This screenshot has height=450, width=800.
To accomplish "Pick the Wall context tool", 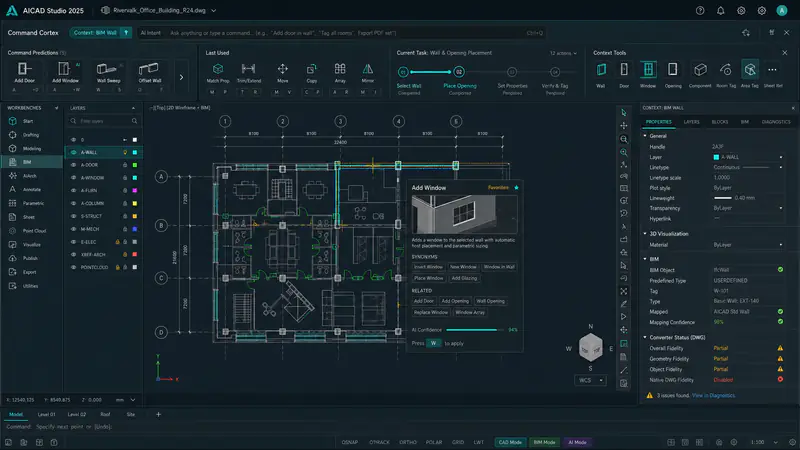I will (x=601, y=74).
